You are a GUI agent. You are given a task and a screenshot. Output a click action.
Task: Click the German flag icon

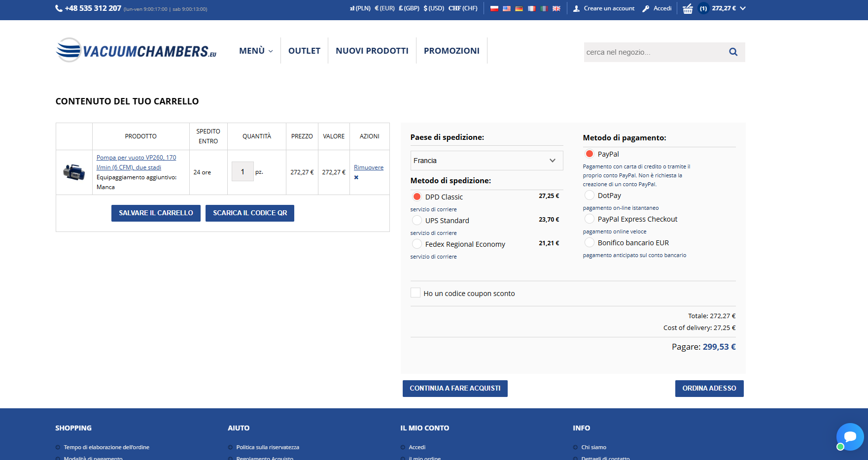pyautogui.click(x=519, y=8)
